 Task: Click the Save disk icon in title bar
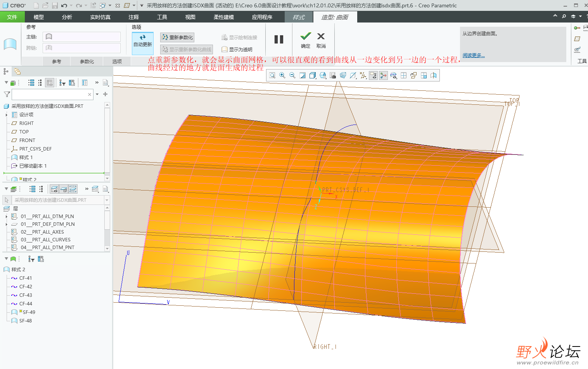[55, 5]
